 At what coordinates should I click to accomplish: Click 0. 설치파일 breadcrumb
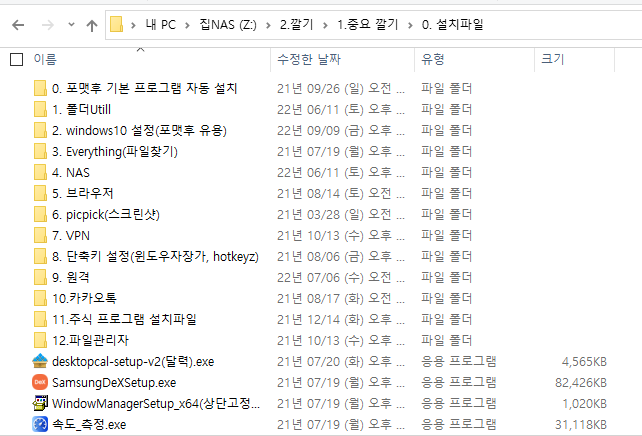[x=452, y=25]
